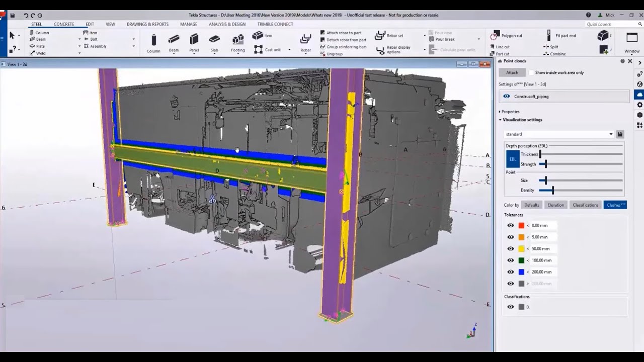Open the Point clouds side pane icon
Screen dimensions: 644x362
(x=639, y=94)
